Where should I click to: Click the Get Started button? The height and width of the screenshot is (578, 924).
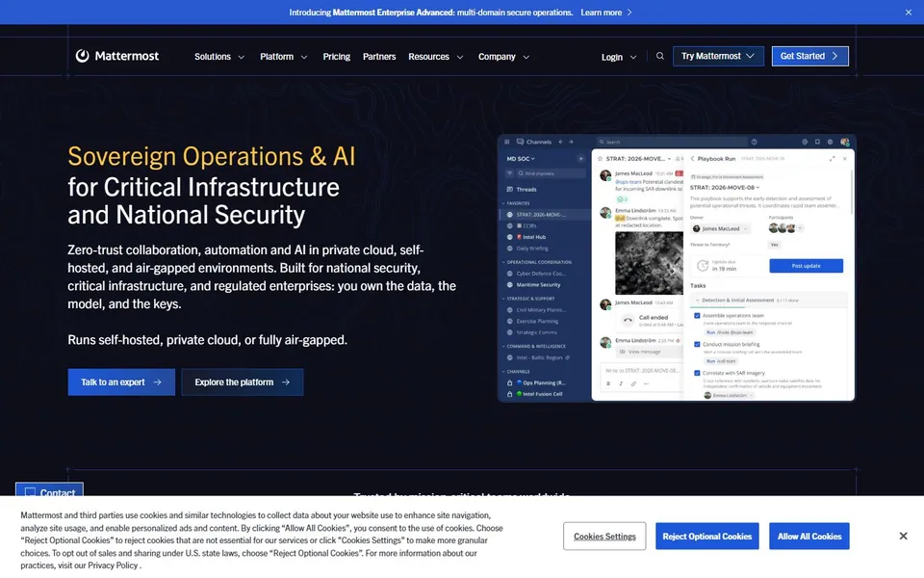click(x=809, y=56)
